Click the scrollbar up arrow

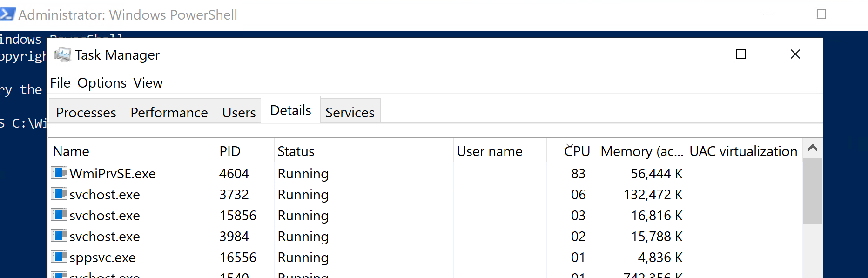tap(813, 148)
